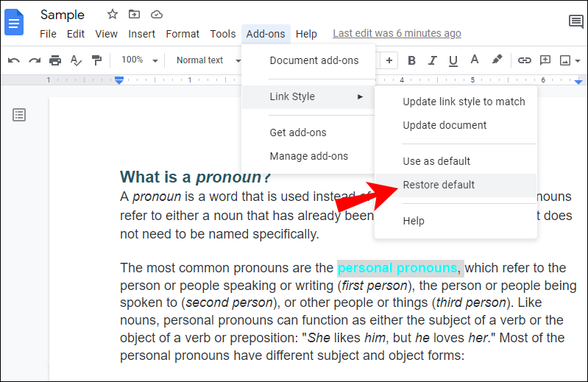588x382 pixels.
Task: Run spelling and grammar check
Action: (x=76, y=60)
